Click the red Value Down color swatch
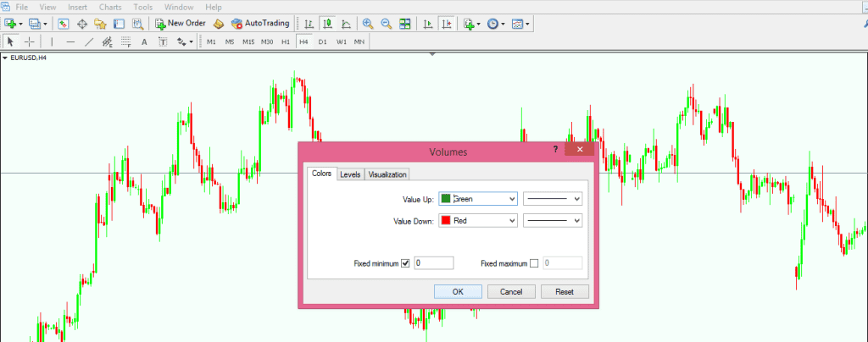 [x=446, y=221]
